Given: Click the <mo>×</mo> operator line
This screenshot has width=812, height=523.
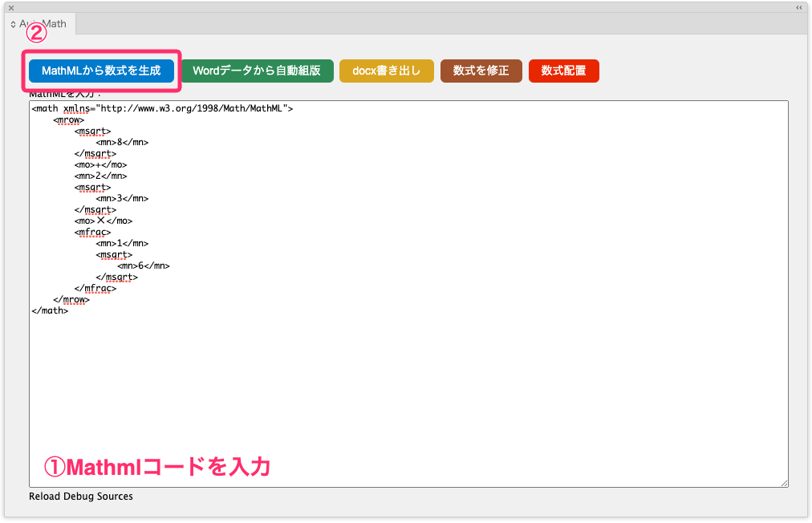Looking at the screenshot, I should (104, 221).
